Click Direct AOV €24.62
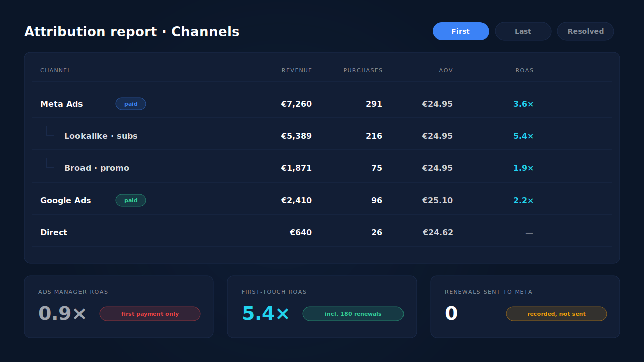The width and height of the screenshot is (644, 362). [438, 232]
